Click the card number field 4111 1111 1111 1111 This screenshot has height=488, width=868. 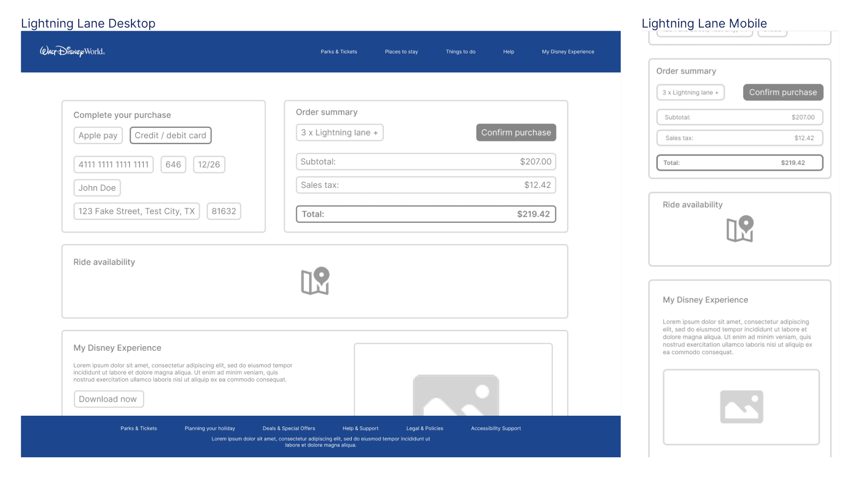[x=113, y=164]
